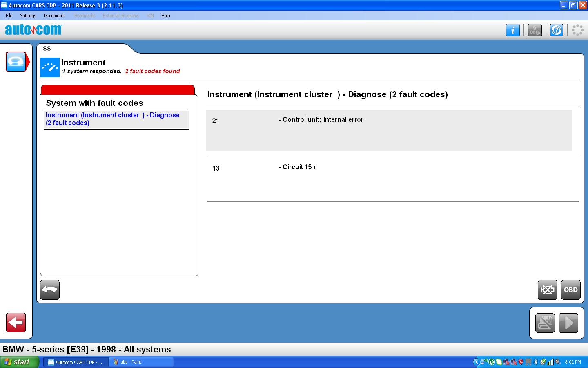Image resolution: width=588 pixels, height=368 pixels.
Task: Select the ISS tab
Action: [x=46, y=49]
